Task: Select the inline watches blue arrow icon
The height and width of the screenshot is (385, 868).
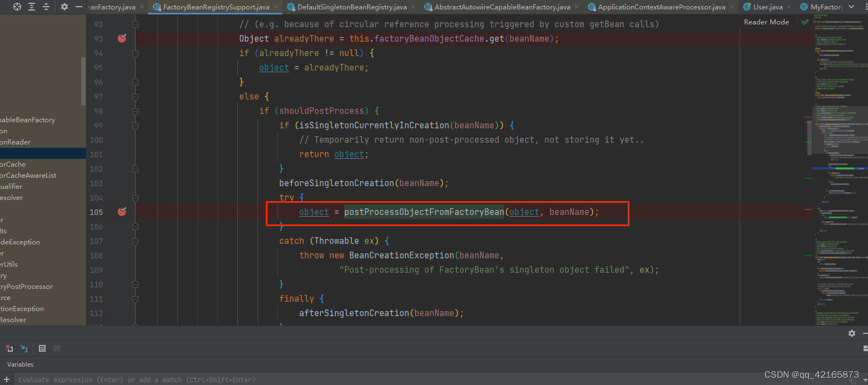Action: coord(23,348)
